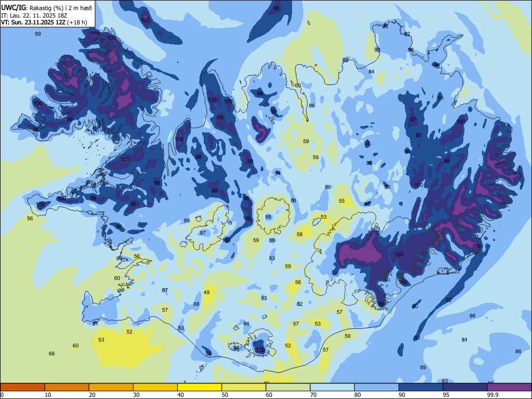Click the orange 10–20 legend swatch
Viewport: 532px width, 399px height.
67,387
